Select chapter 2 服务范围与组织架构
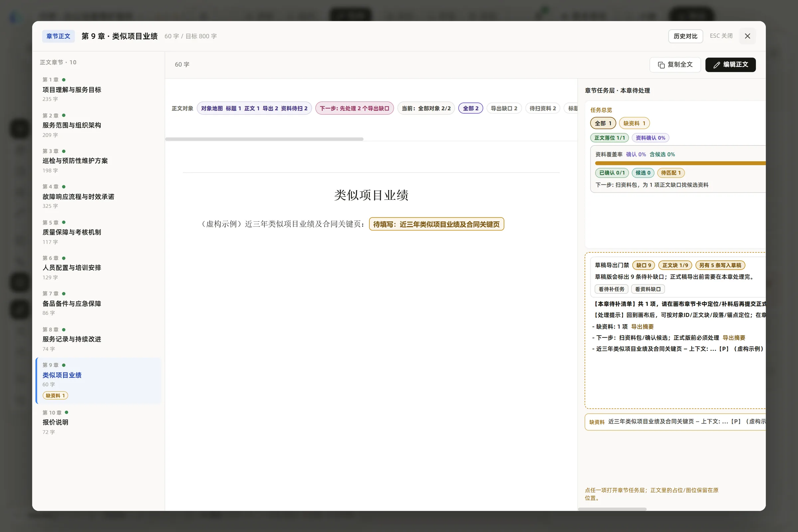Viewport: 798px width, 532px height. pyautogui.click(x=98, y=125)
